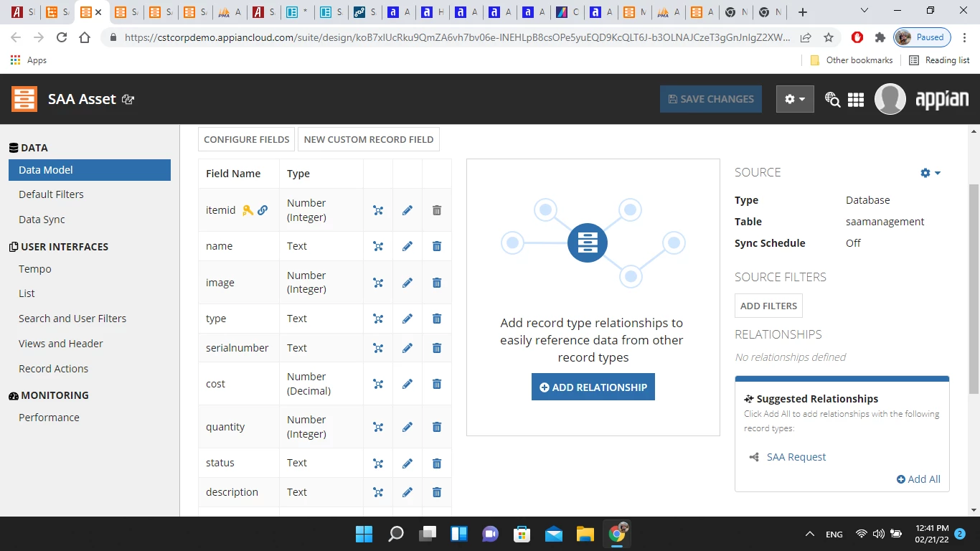Click Add All suggested relationships
This screenshot has width=980, height=551.
(918, 479)
